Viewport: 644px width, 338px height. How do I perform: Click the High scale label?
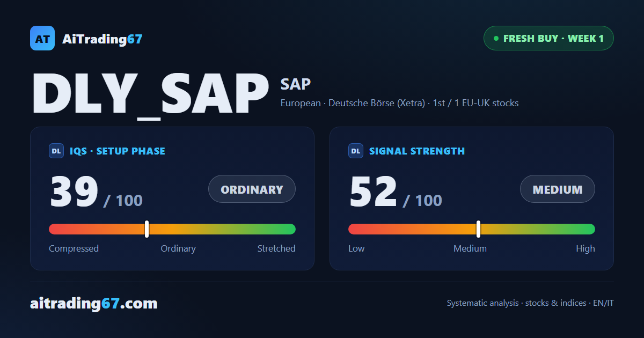point(586,248)
